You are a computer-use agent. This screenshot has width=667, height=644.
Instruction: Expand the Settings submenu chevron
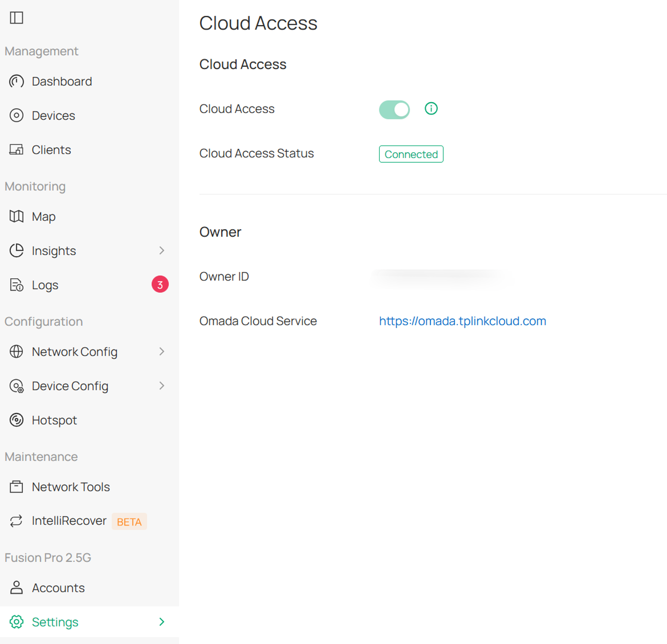(x=162, y=622)
